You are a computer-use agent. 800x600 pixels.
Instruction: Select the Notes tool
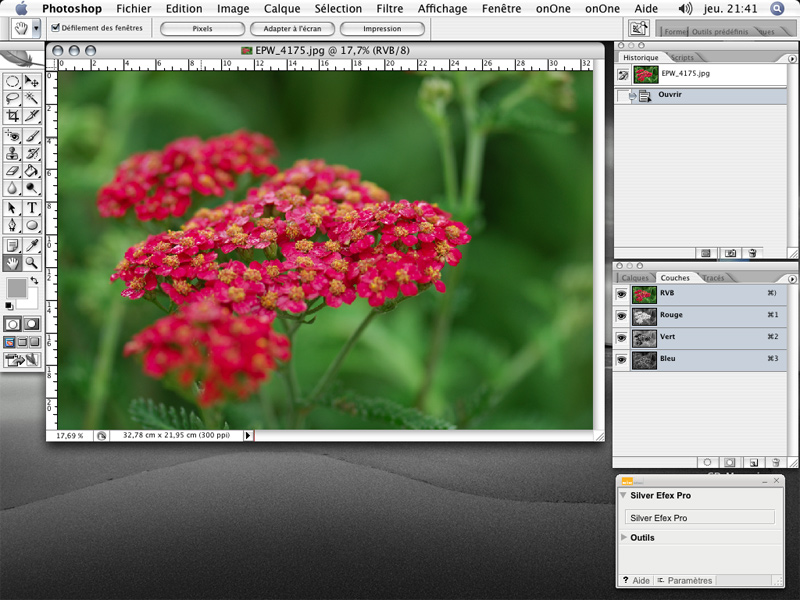12,245
